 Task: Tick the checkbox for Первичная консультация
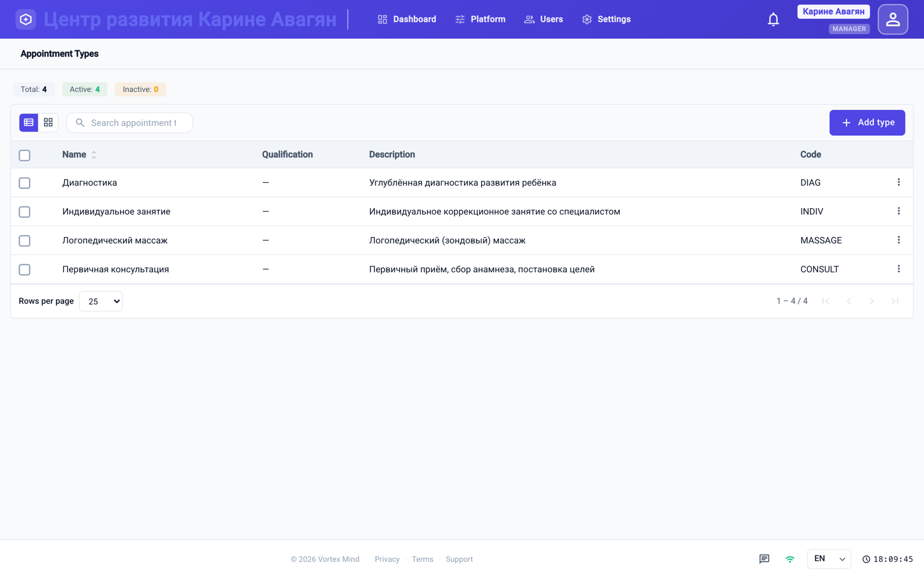pos(24,269)
